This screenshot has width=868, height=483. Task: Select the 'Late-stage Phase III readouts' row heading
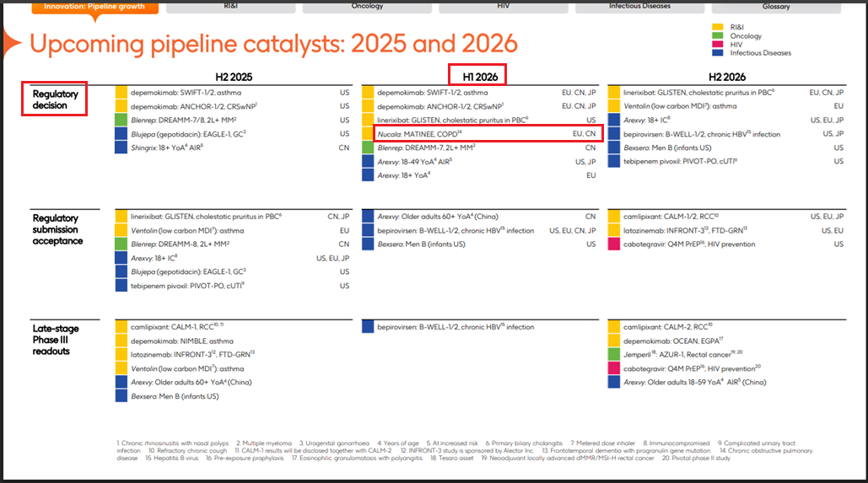[56, 340]
